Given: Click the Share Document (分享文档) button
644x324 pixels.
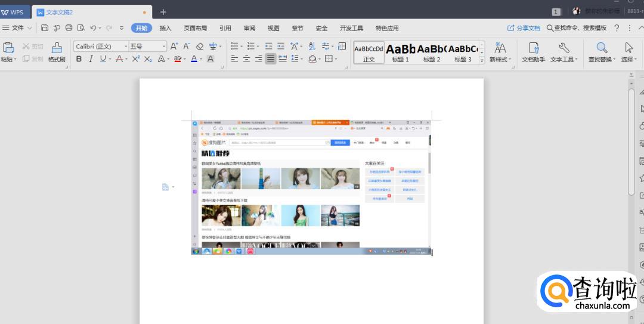Looking at the screenshot, I should click(x=524, y=28).
